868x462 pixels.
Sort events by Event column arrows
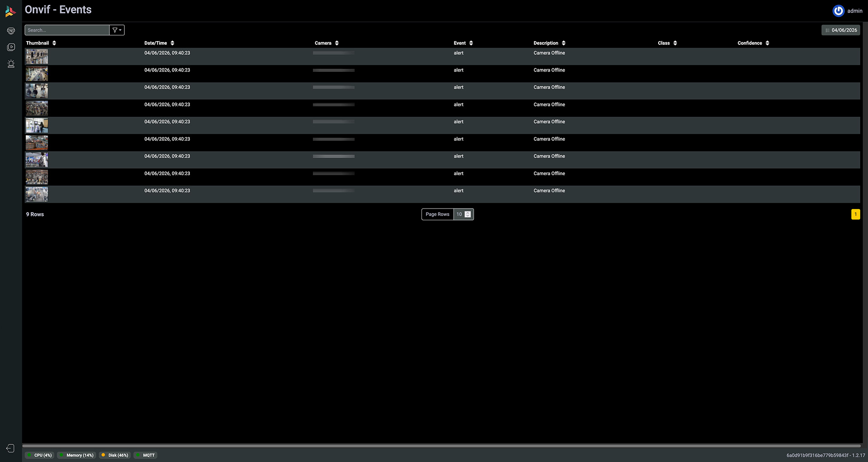click(471, 43)
